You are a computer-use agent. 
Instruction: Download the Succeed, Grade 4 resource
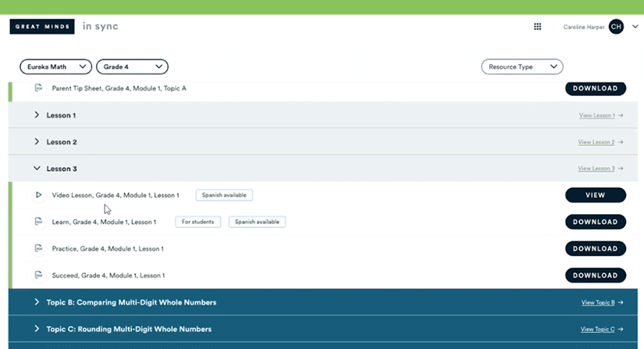point(596,275)
